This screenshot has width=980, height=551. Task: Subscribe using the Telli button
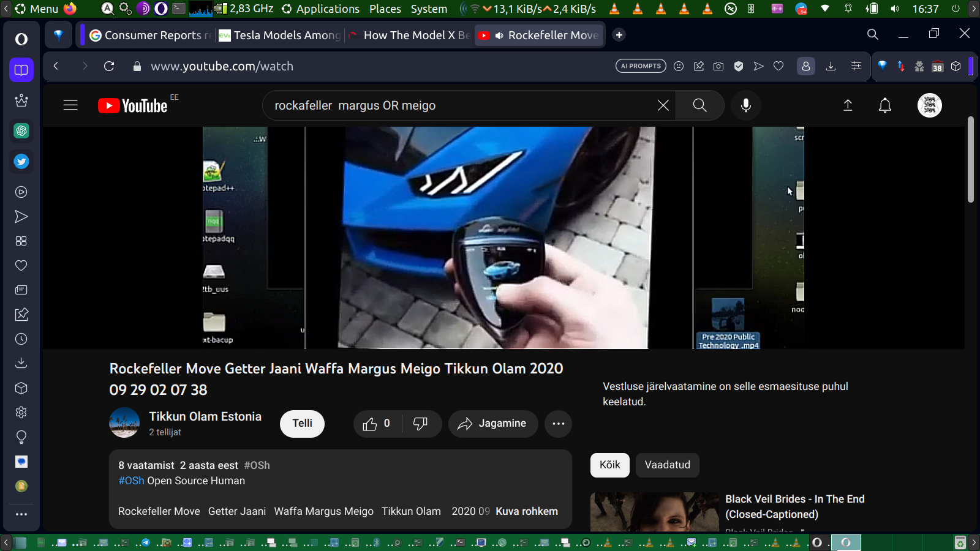[x=302, y=424]
